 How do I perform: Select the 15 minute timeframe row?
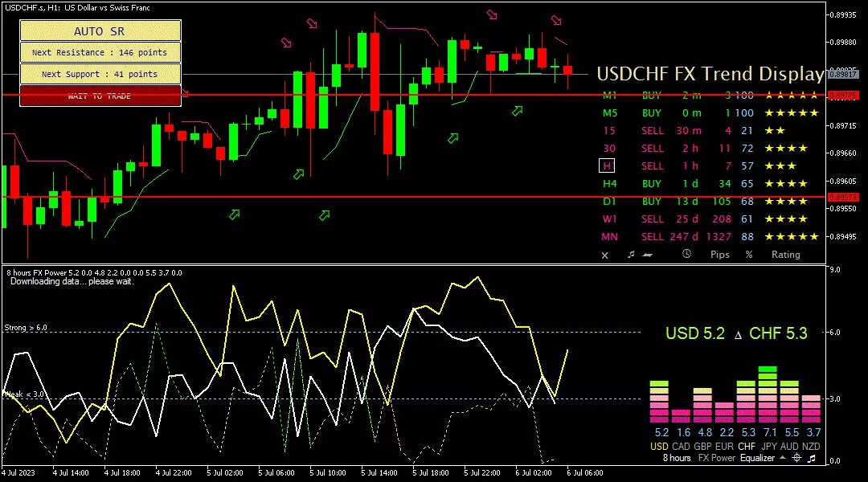[x=709, y=131]
